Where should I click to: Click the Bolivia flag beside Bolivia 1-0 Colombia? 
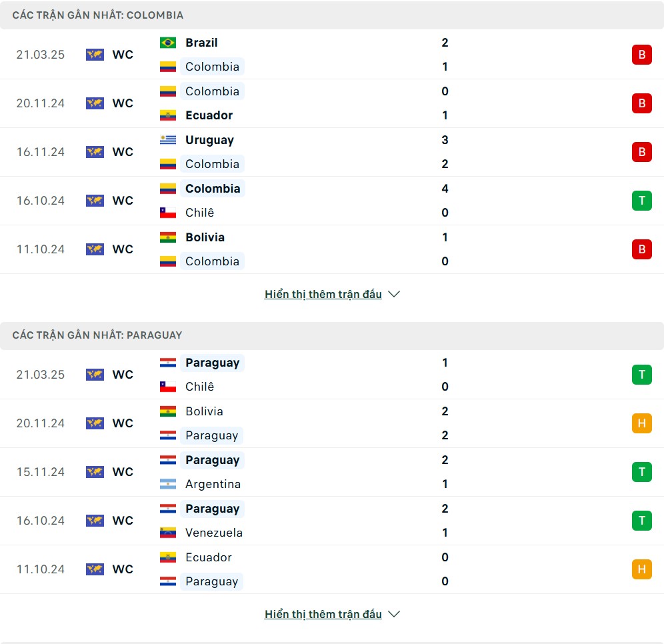(x=168, y=237)
